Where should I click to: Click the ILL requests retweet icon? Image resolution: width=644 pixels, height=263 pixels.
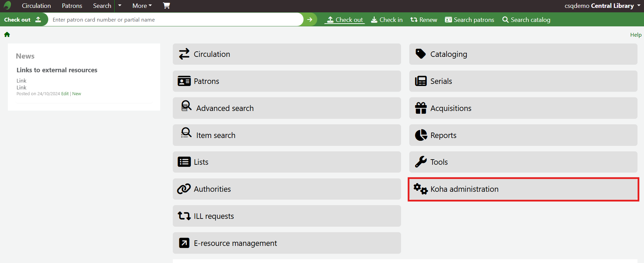pyautogui.click(x=184, y=216)
